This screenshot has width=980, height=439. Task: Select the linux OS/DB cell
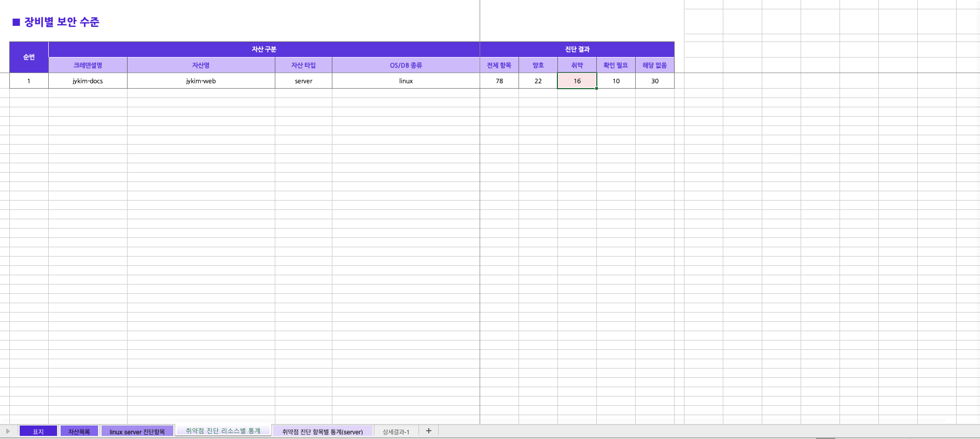tap(405, 81)
